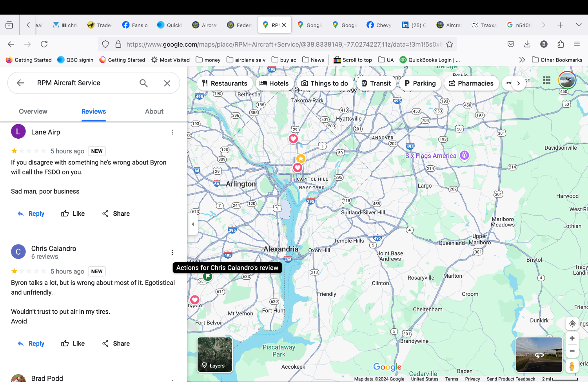
Task: Share Lane Airp's review
Action: click(116, 214)
